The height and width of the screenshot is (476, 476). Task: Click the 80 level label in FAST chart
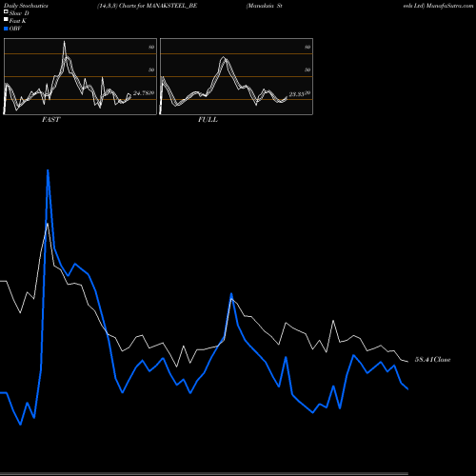coord(151,47)
